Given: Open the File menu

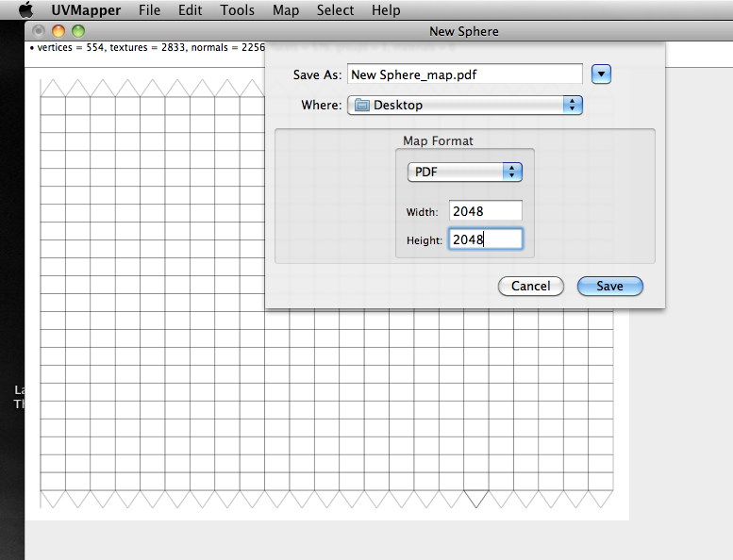Looking at the screenshot, I should 150,10.
